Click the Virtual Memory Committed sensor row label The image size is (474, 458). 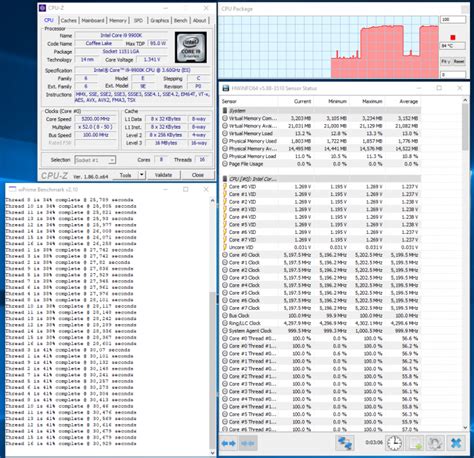[253, 118]
